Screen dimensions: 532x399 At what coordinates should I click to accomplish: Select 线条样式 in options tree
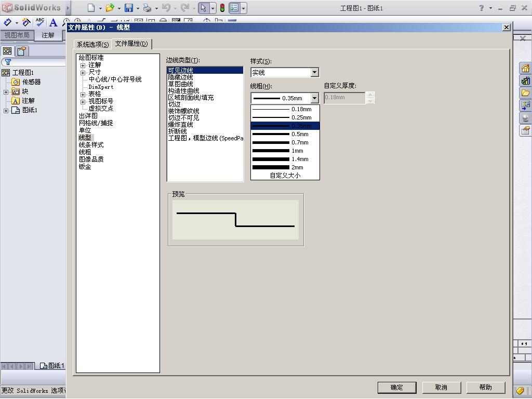(x=91, y=145)
